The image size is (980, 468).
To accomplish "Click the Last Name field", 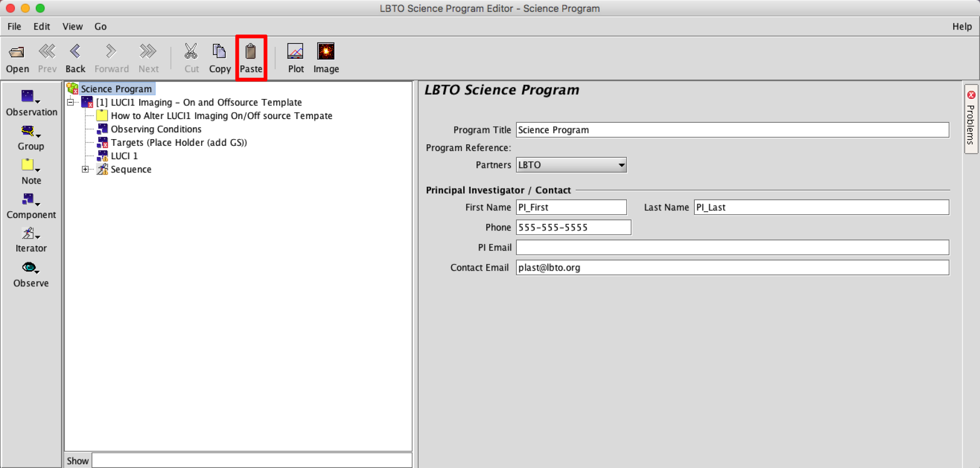I will [822, 207].
